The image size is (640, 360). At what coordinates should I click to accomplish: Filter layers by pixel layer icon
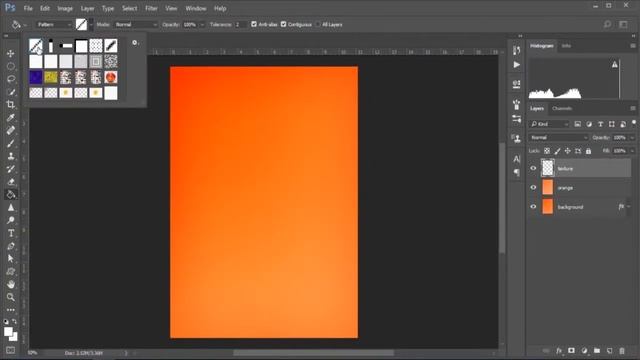pyautogui.click(x=578, y=124)
